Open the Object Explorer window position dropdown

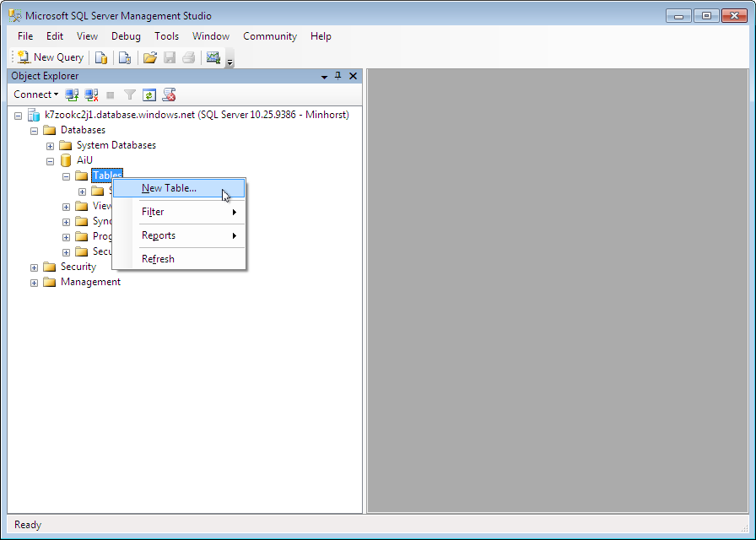(x=324, y=76)
